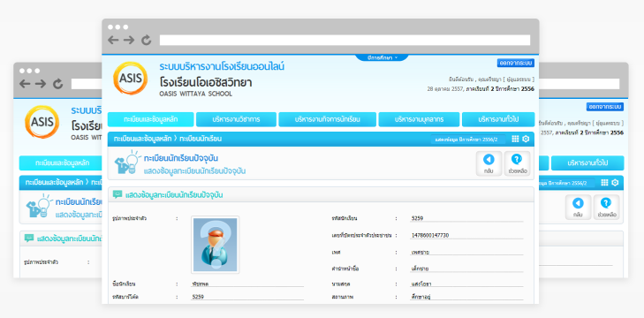The width and height of the screenshot is (644, 318).
Task: Click the ASIS logo in the left background window
Action: (x=42, y=122)
